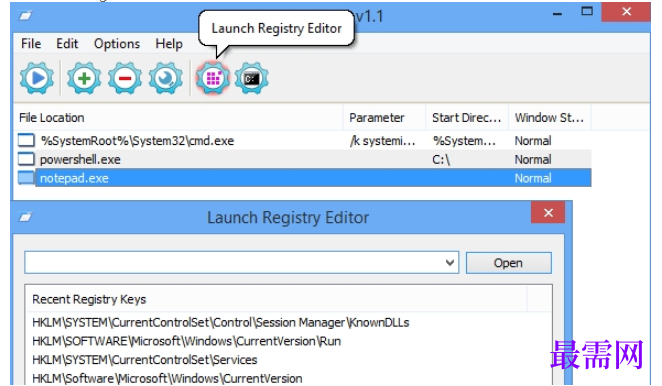Click the Run (play) gear icon
The image size is (662, 386).
click(x=37, y=78)
